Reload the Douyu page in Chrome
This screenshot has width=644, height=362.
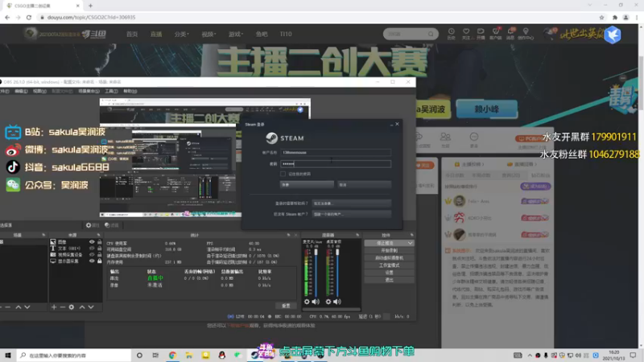tap(29, 17)
